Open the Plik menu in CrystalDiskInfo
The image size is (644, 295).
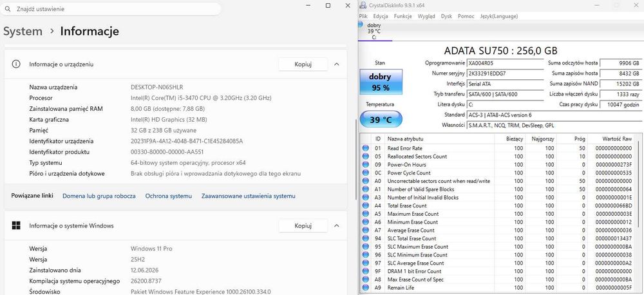[x=363, y=17]
